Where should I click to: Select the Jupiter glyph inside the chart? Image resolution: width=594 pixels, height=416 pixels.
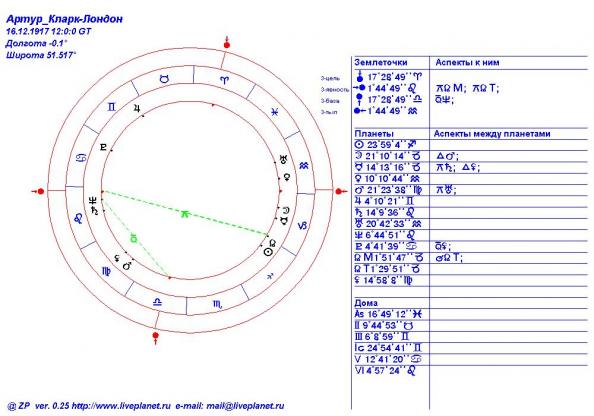[x=137, y=109]
